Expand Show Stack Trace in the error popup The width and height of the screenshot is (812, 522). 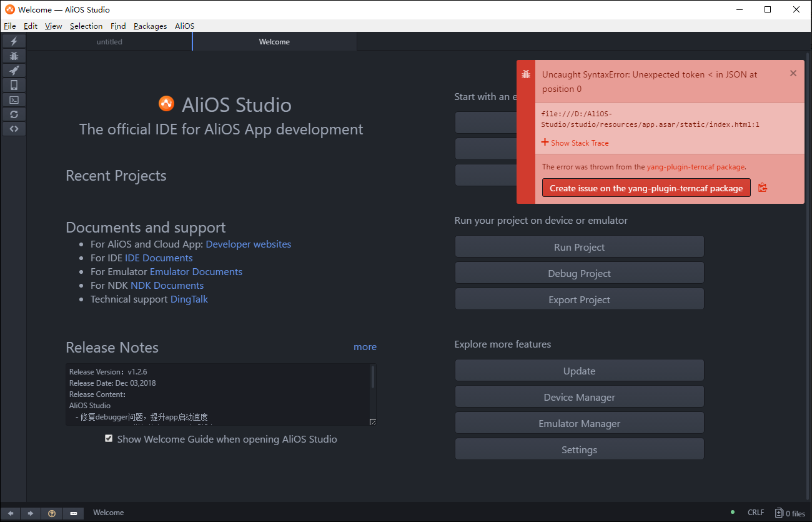(x=575, y=143)
